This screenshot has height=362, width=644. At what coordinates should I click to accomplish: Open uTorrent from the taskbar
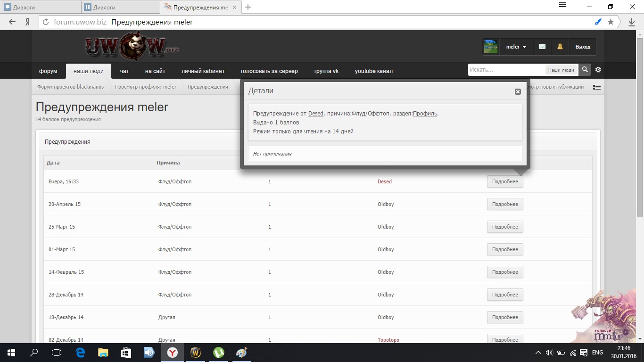[218, 352]
